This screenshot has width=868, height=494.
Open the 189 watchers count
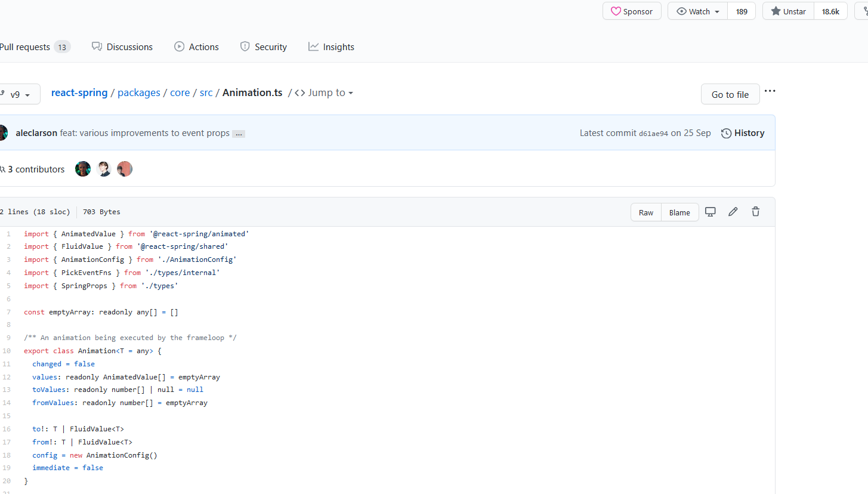(742, 11)
